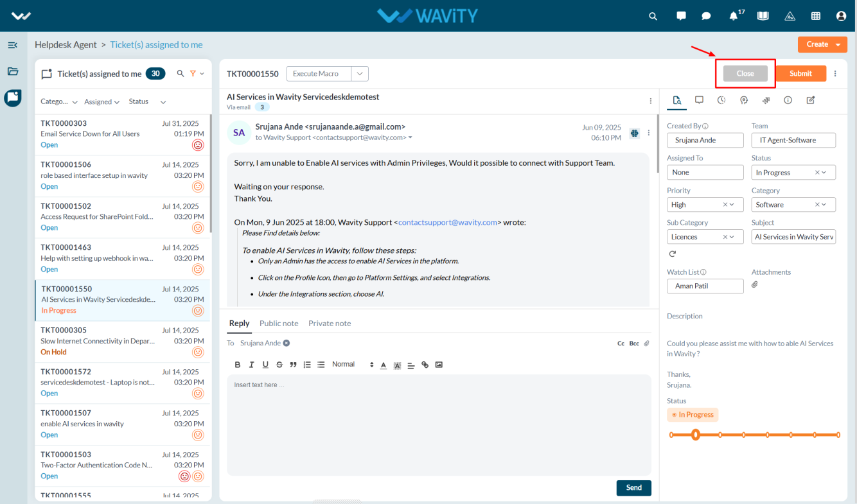Open the Status dropdown showing In Progress
Screen dimensions: 857x504
[793, 172]
